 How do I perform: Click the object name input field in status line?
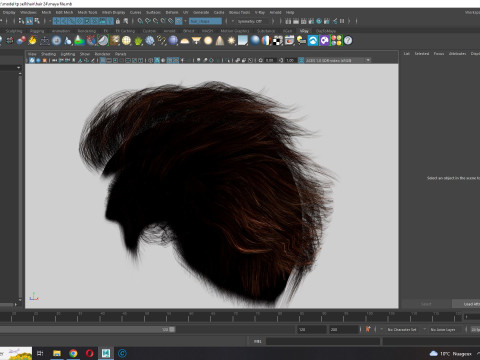pyautogui.click(x=205, y=21)
